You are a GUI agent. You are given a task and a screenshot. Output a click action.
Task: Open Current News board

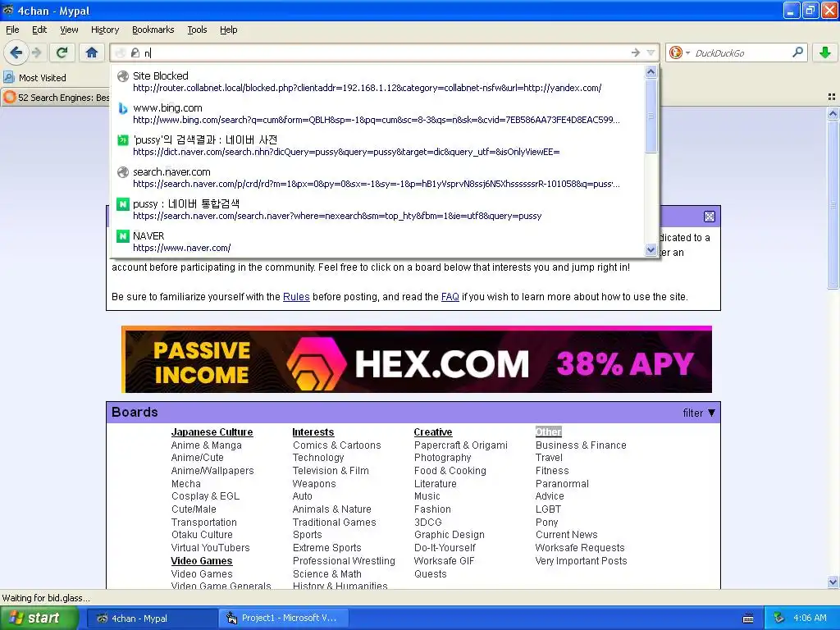coord(566,535)
